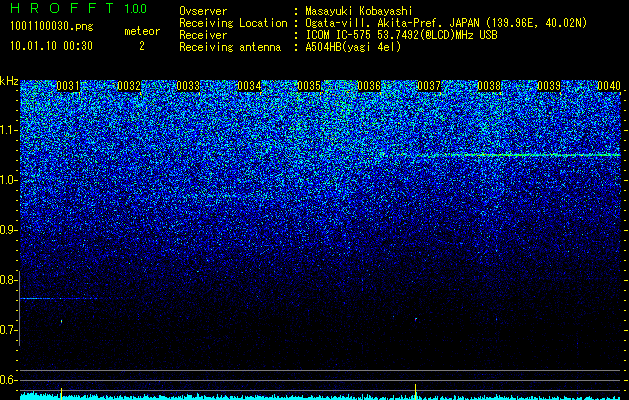
Task: Click the yellow meteor spike under 0031
Action: click(x=61, y=394)
